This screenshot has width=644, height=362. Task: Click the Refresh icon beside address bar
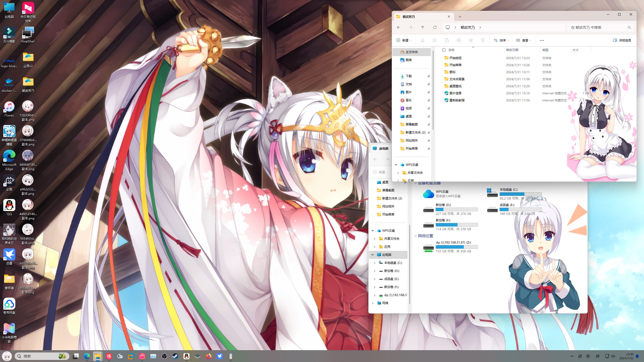(435, 27)
